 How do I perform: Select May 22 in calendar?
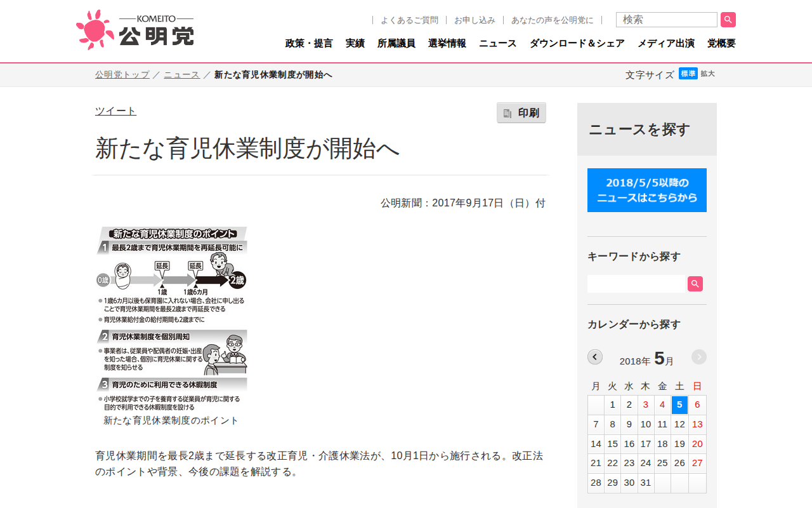pos(612,463)
